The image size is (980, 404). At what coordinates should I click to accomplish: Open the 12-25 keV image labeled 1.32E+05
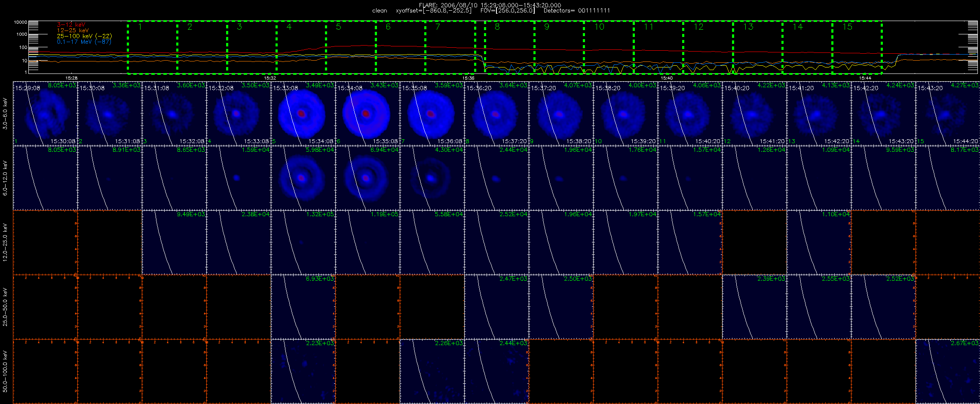[303, 242]
